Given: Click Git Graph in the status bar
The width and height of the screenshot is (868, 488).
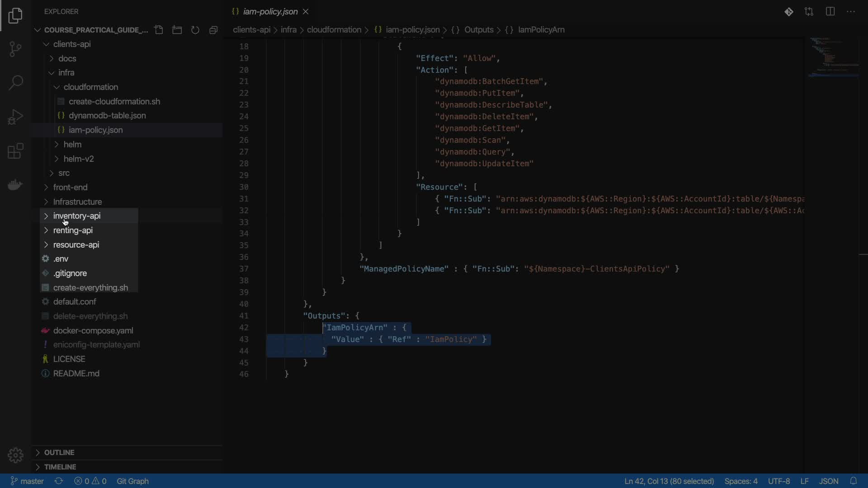Looking at the screenshot, I should [132, 481].
